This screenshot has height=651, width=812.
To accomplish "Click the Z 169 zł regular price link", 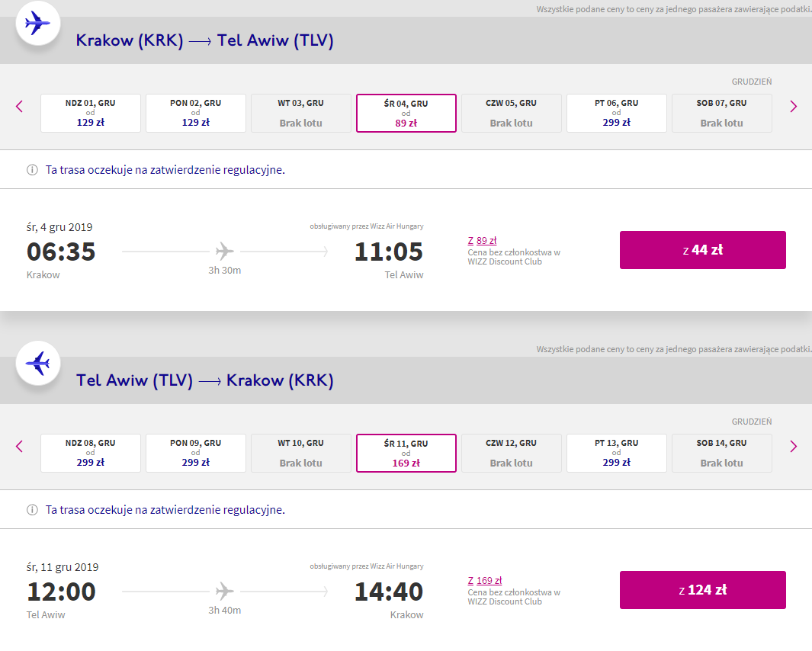I will (485, 581).
